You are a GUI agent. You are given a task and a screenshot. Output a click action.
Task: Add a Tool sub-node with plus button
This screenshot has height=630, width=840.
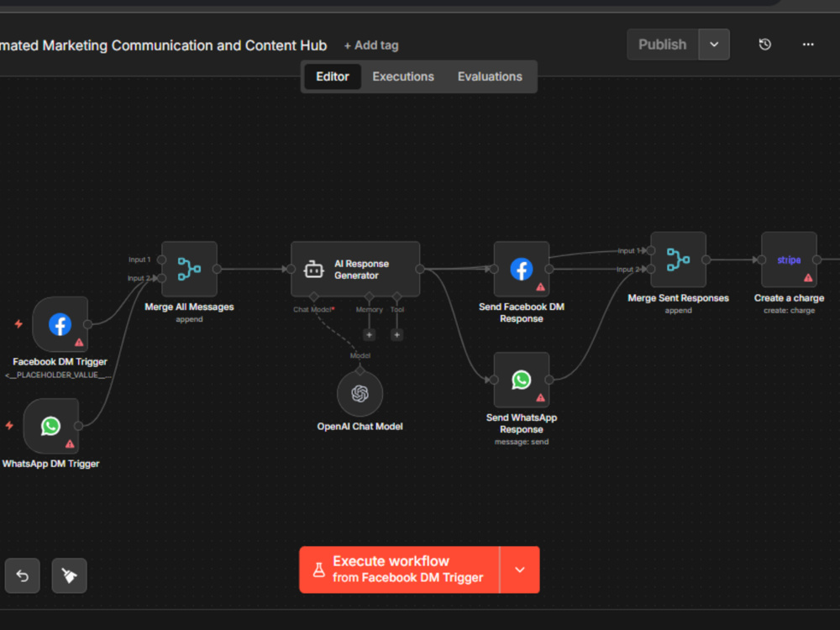pos(397,335)
